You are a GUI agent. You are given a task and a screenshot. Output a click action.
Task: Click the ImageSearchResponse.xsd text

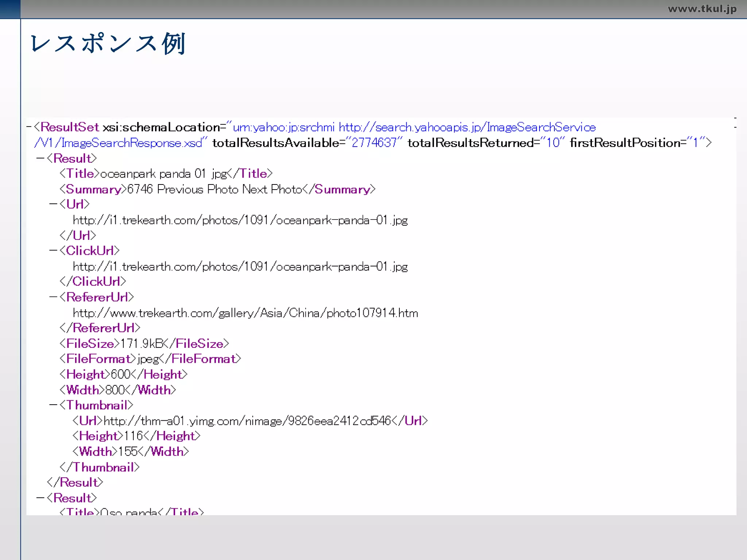(x=132, y=143)
